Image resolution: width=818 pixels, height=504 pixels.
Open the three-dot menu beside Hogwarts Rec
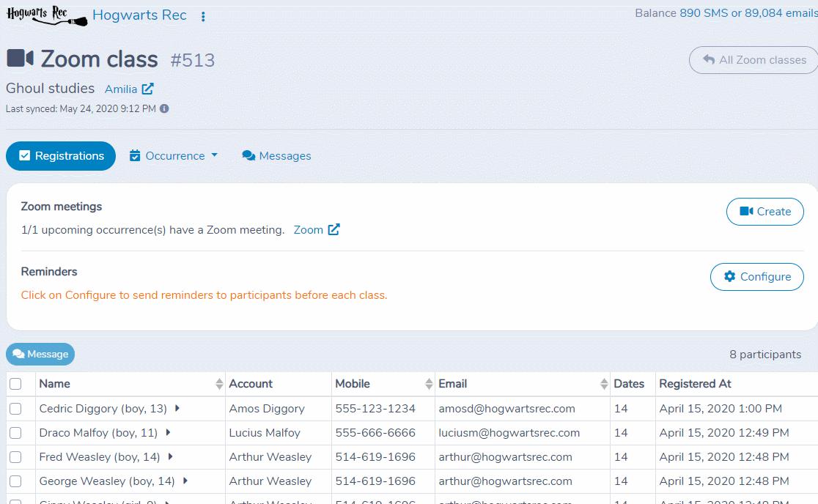click(203, 16)
